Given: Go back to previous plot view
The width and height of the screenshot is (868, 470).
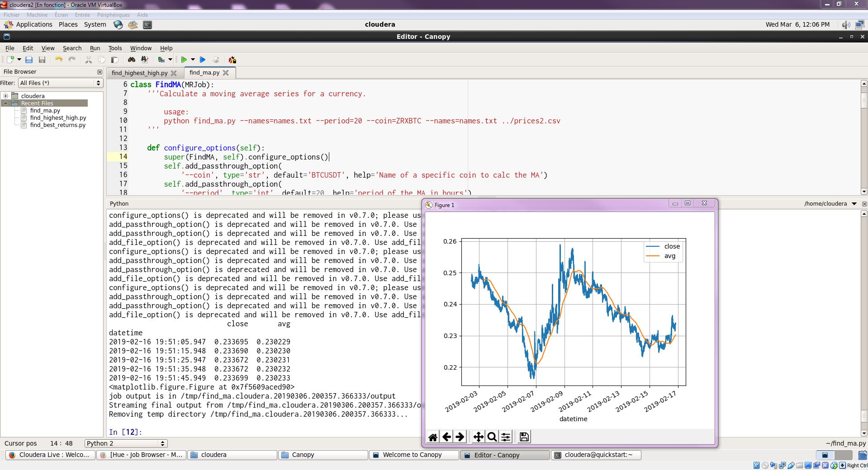Looking at the screenshot, I should coord(446,437).
